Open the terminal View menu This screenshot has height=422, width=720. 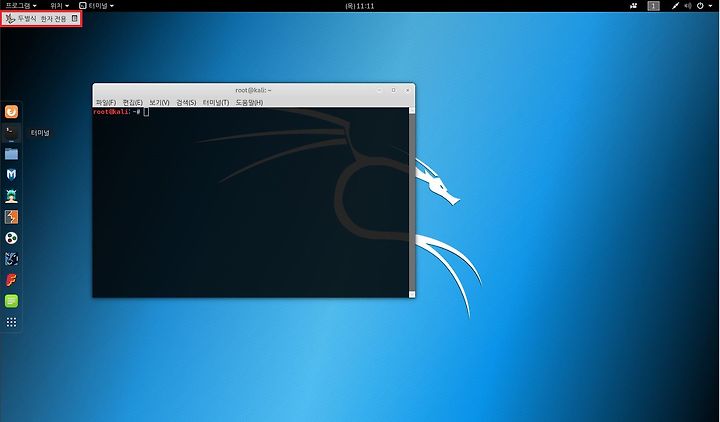(x=159, y=102)
